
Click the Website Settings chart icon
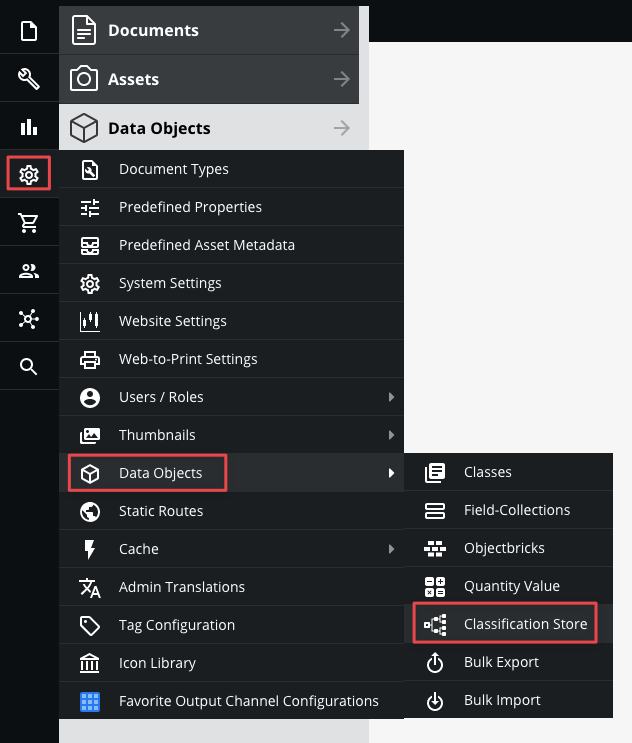90,321
